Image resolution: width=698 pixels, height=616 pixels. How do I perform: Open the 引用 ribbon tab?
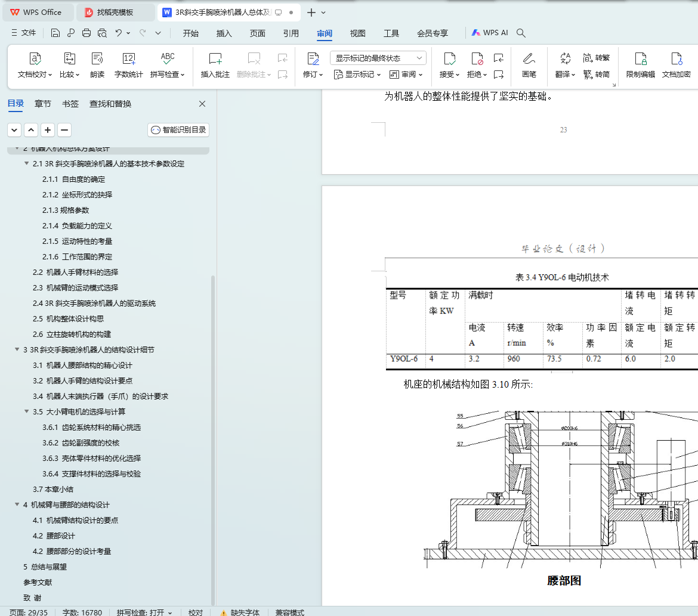point(291,33)
